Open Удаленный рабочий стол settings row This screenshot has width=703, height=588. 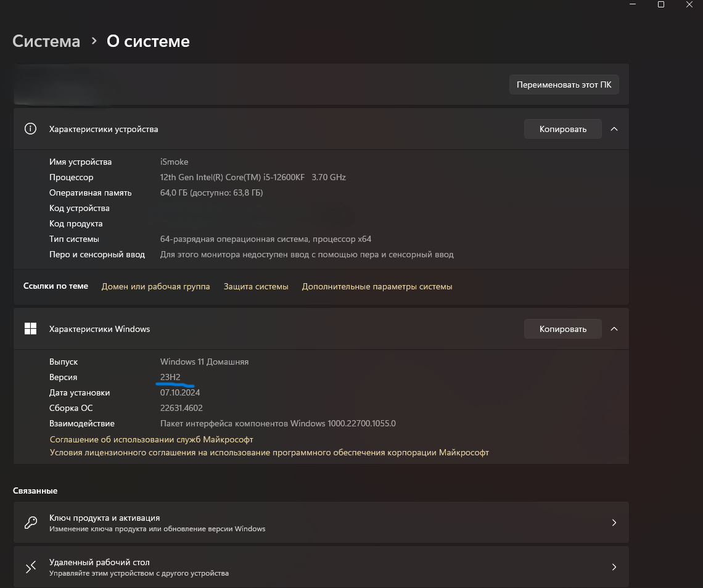point(321,568)
